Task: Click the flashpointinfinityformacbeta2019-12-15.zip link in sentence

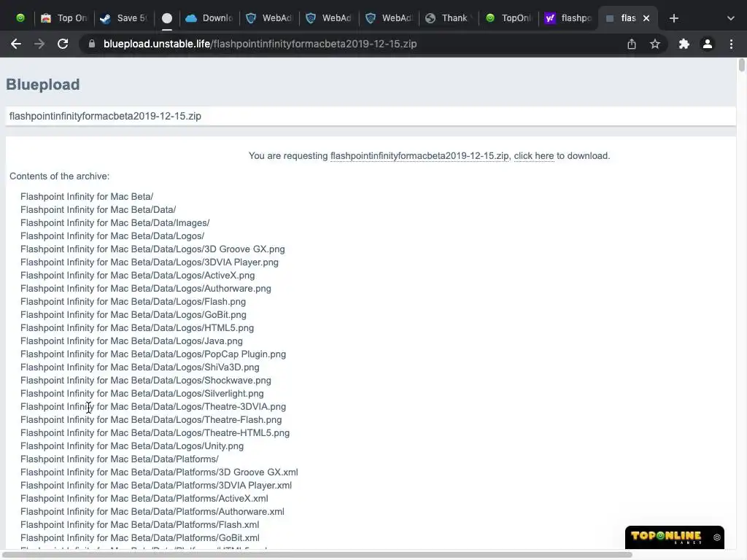Action: 419,156
